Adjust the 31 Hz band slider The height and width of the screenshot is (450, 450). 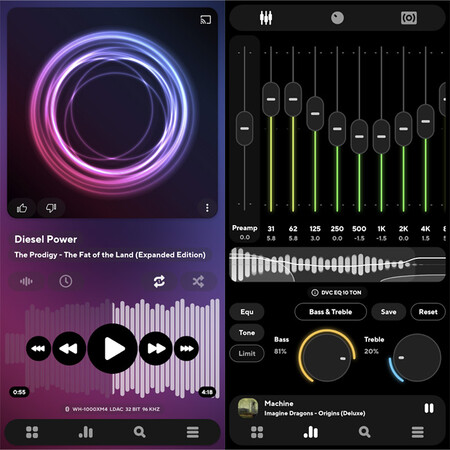pos(271,99)
